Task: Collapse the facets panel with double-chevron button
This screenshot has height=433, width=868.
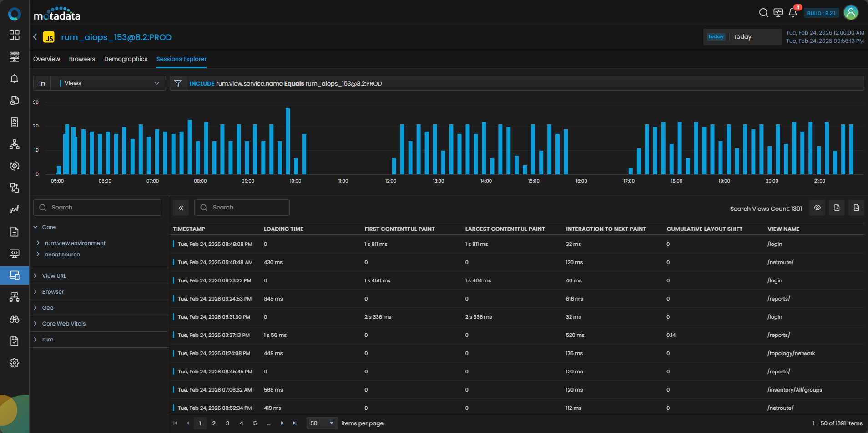Action: (181, 208)
